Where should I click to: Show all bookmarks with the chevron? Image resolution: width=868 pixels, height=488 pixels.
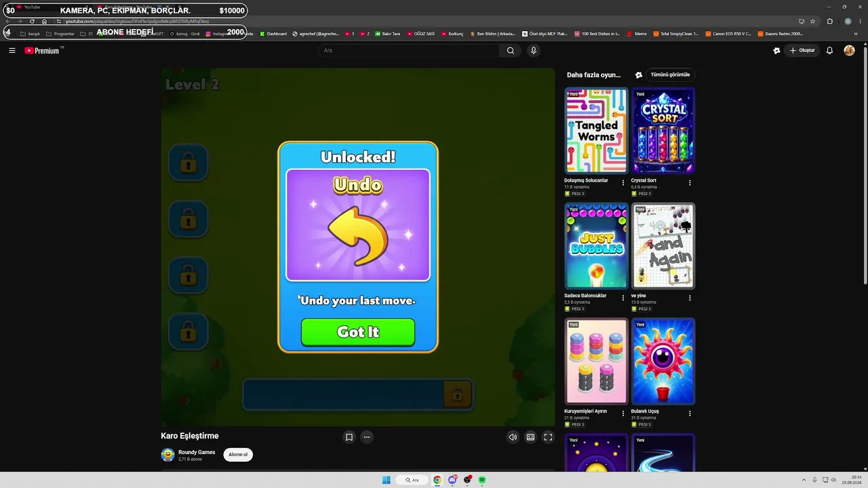(856, 33)
